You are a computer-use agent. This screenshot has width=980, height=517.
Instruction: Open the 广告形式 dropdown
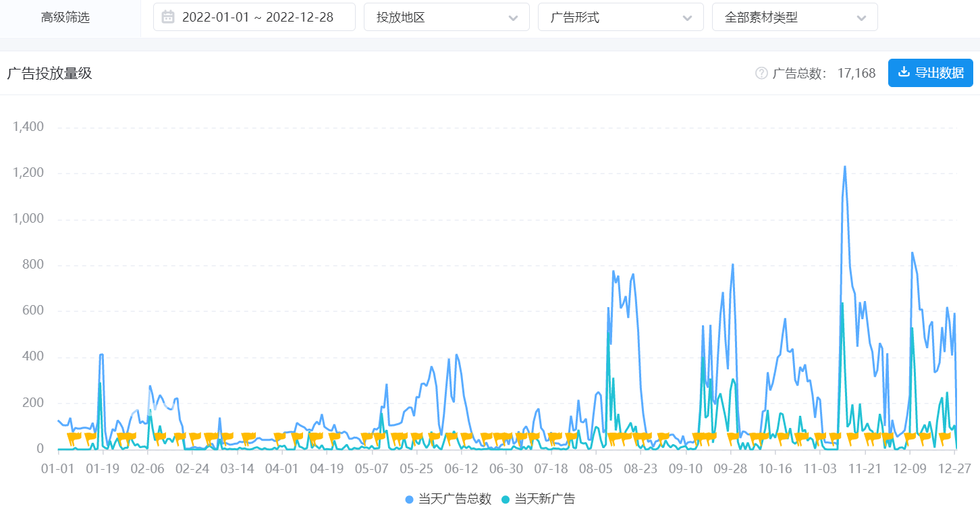tap(620, 17)
